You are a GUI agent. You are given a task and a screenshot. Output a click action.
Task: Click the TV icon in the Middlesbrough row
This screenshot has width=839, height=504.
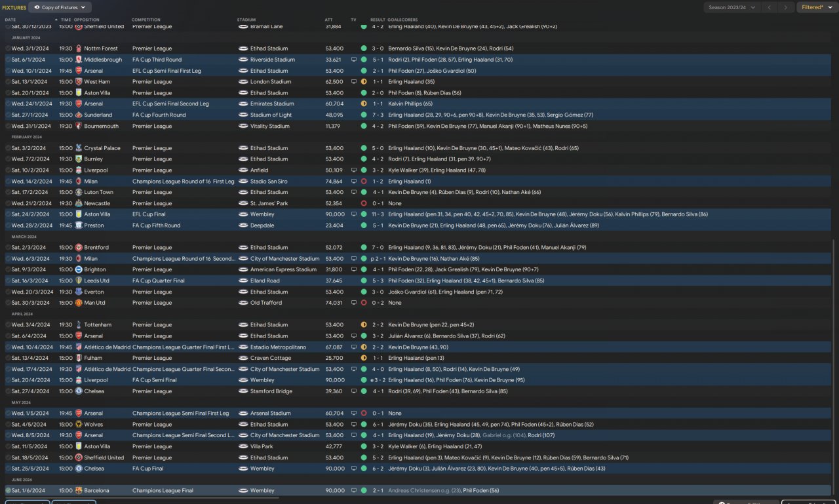click(354, 60)
